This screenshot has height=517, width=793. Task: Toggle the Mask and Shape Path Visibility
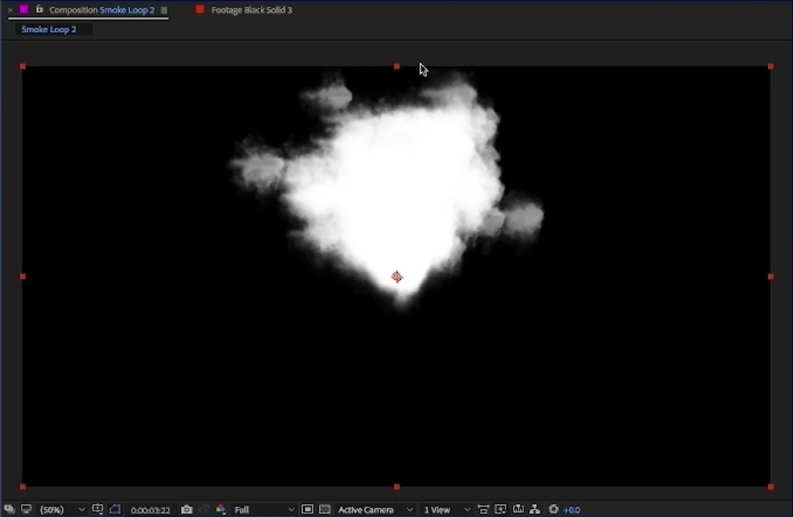click(115, 510)
